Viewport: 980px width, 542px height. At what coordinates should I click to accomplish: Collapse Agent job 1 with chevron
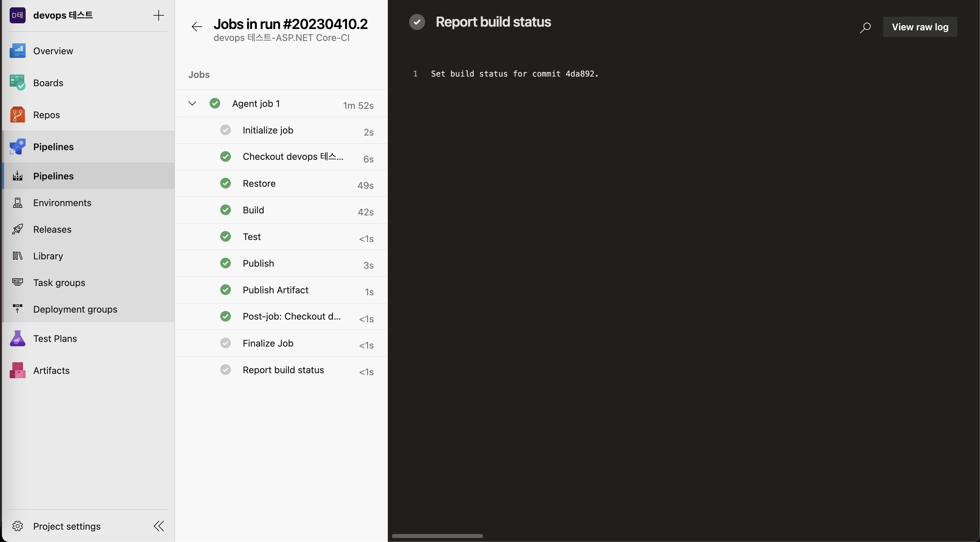[x=192, y=104]
